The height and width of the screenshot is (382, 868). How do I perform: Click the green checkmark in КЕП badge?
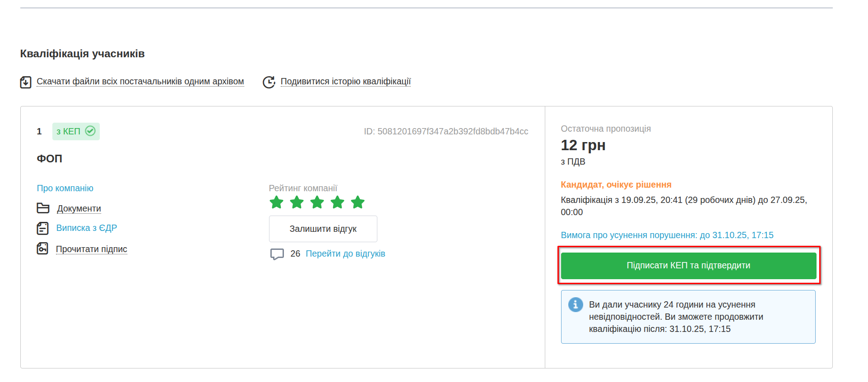(90, 131)
